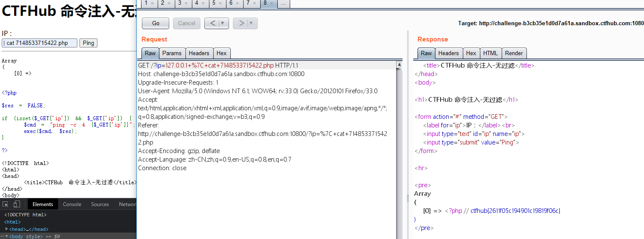Click the Connection: close header line
The height and width of the screenshot is (239, 644).
click(162, 168)
